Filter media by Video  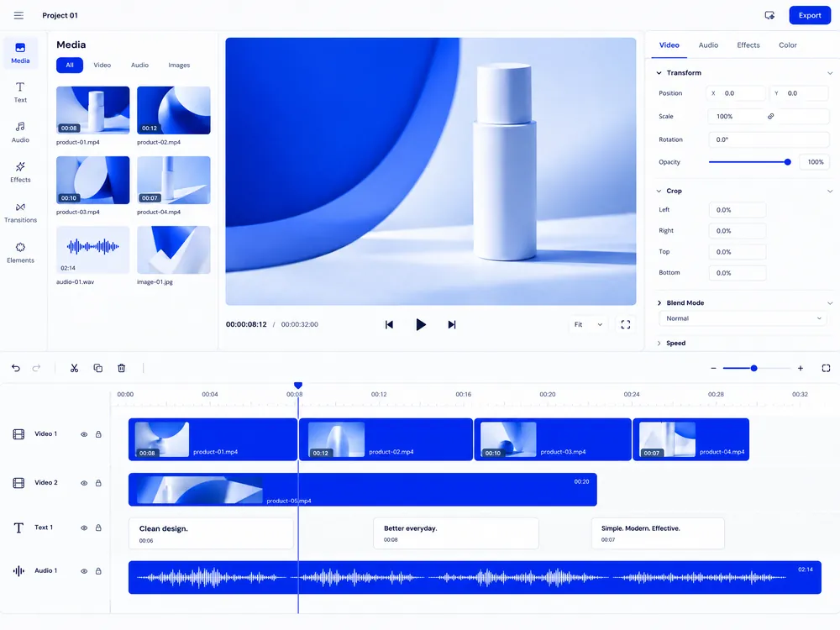[x=102, y=66]
